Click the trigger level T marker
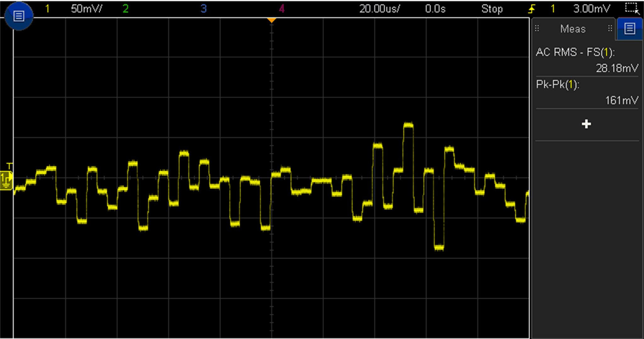This screenshot has width=644, height=339. click(x=10, y=166)
